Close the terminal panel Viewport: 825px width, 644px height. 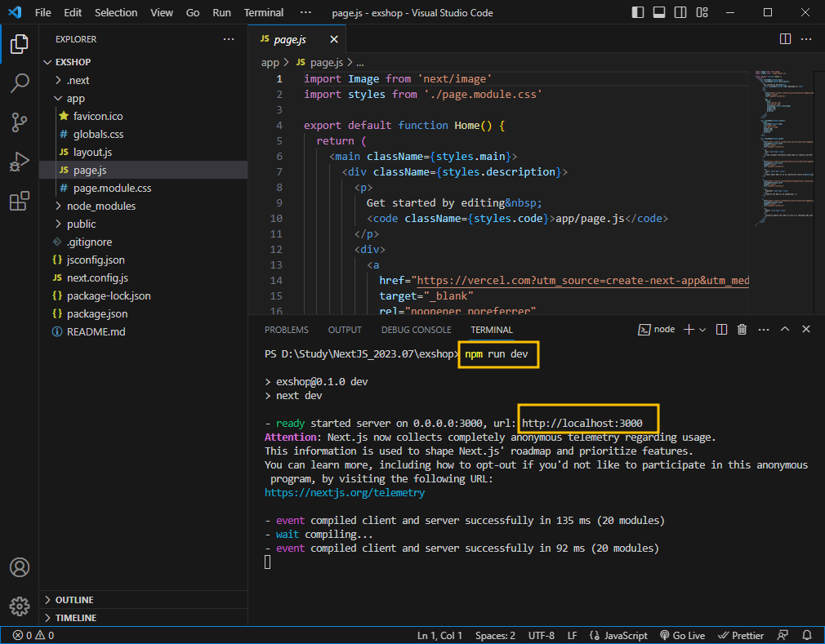[x=806, y=329]
